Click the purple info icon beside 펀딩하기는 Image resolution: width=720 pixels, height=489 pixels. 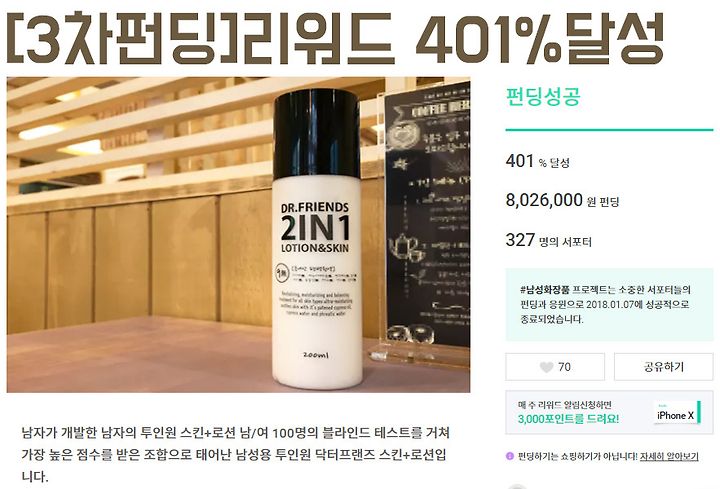point(509,456)
